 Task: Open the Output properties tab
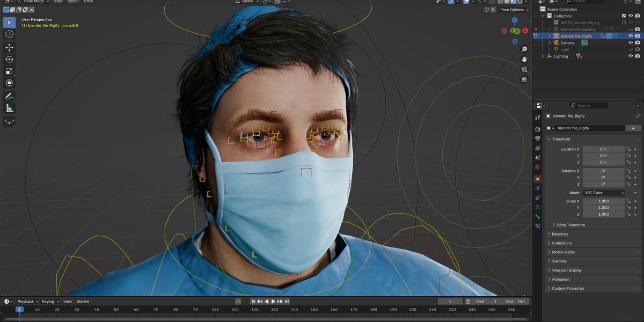click(538, 138)
